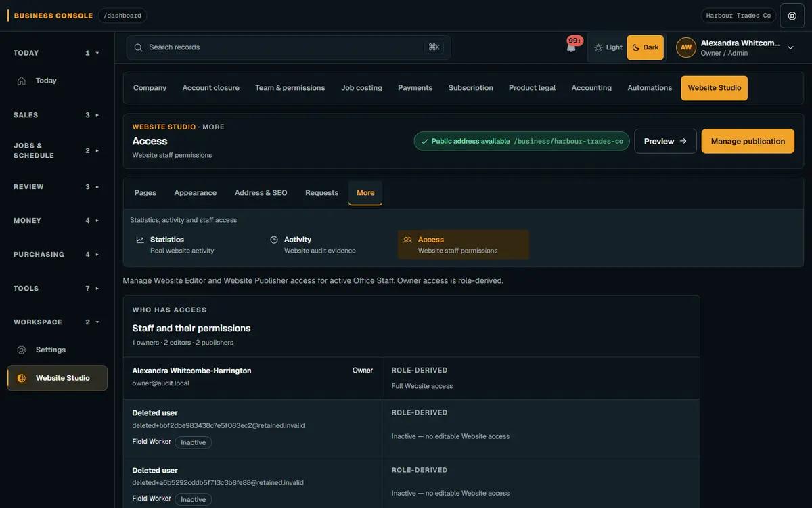
Task: Switch to Dark theme
Action: pyautogui.click(x=646, y=47)
